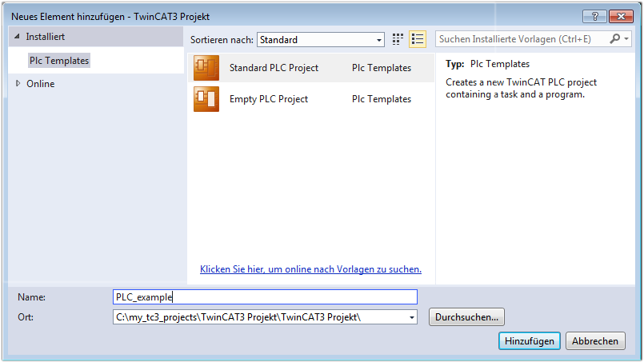Click the template search box
Screen dimensions: 644x362
pyautogui.click(x=520, y=39)
